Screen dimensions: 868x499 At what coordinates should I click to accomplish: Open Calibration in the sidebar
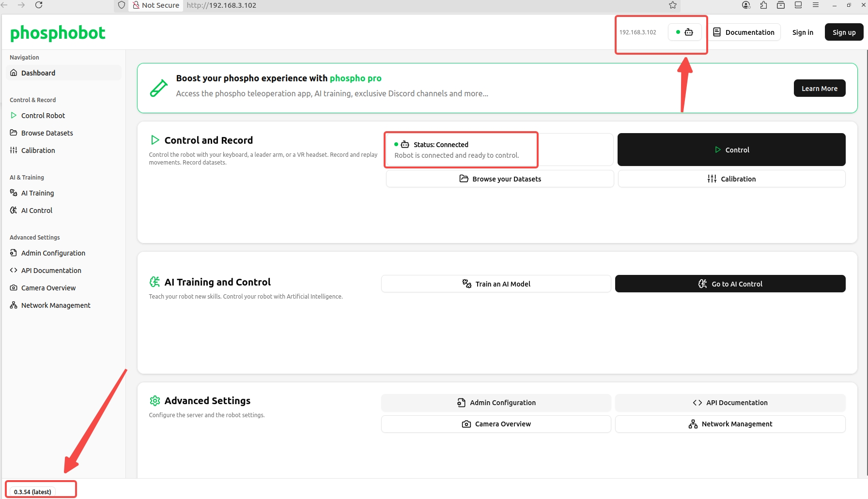63,151
